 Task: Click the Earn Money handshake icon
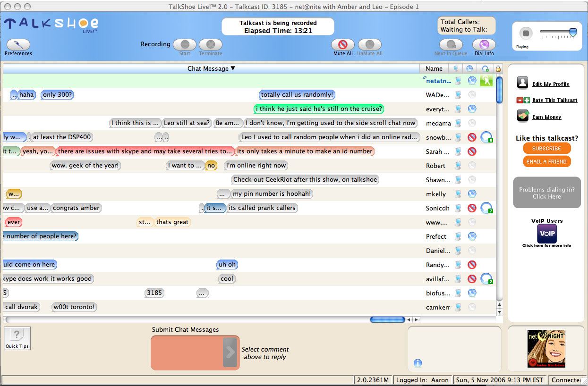pyautogui.click(x=522, y=116)
